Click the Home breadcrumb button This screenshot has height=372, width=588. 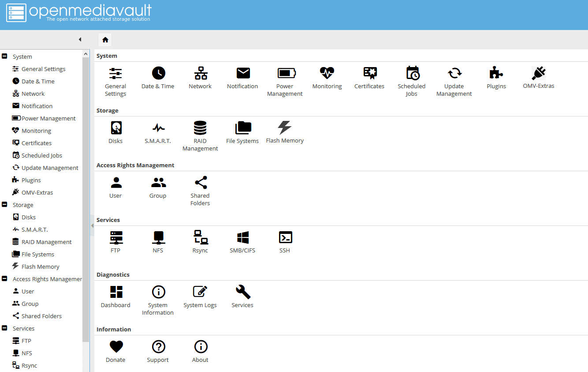(x=105, y=40)
